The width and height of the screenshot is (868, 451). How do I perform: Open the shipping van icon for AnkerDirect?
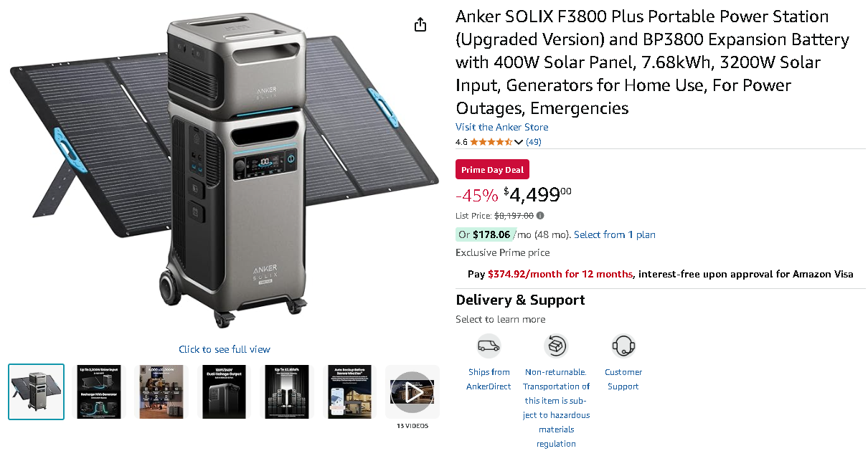(489, 346)
